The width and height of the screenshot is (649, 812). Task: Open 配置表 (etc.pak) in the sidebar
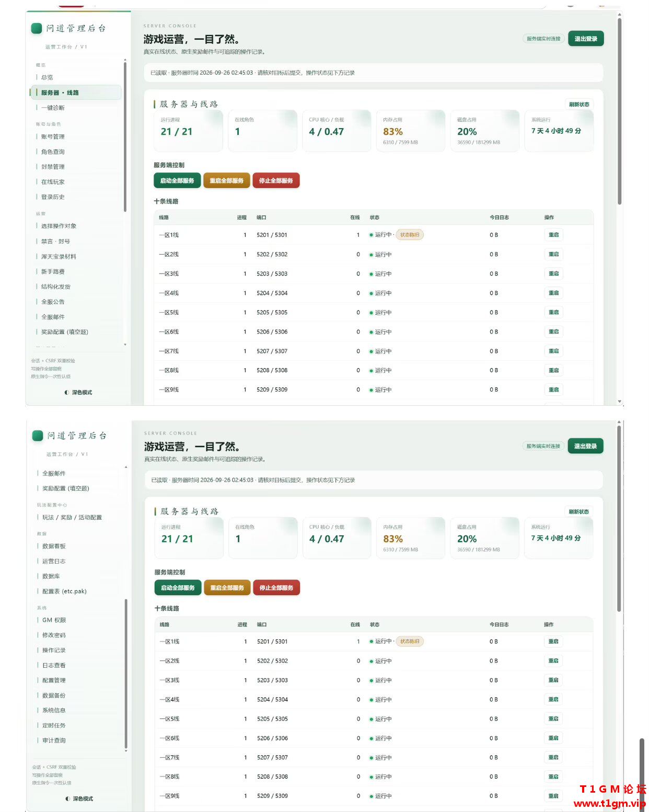point(64,591)
